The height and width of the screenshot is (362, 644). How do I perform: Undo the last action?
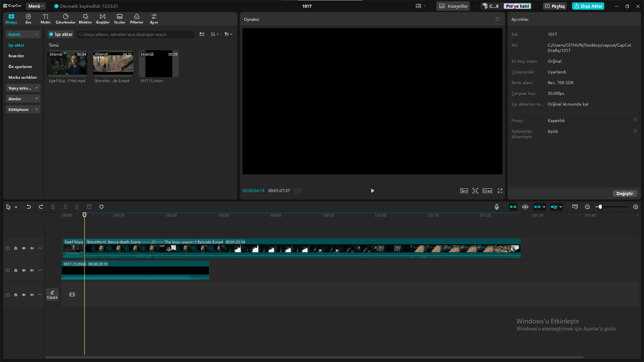click(29, 207)
